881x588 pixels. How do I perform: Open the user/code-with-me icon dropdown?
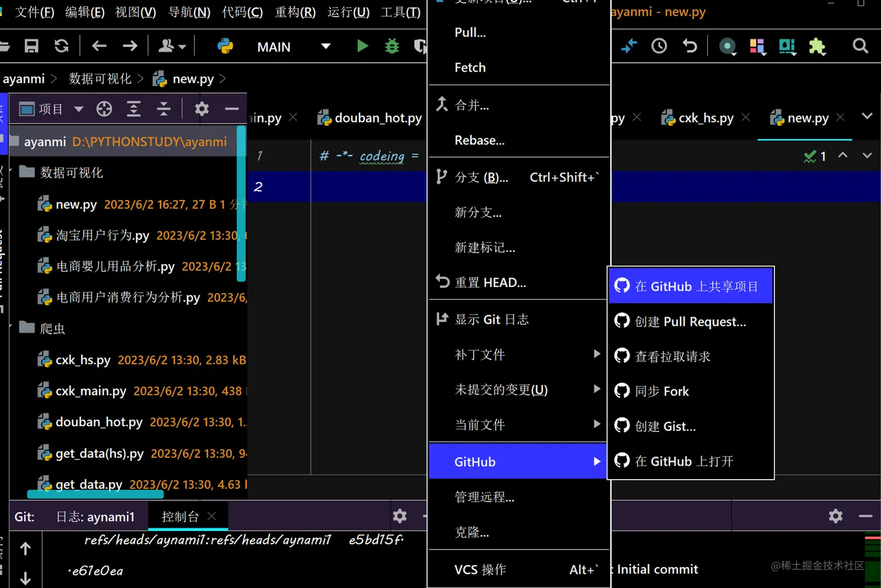point(172,46)
